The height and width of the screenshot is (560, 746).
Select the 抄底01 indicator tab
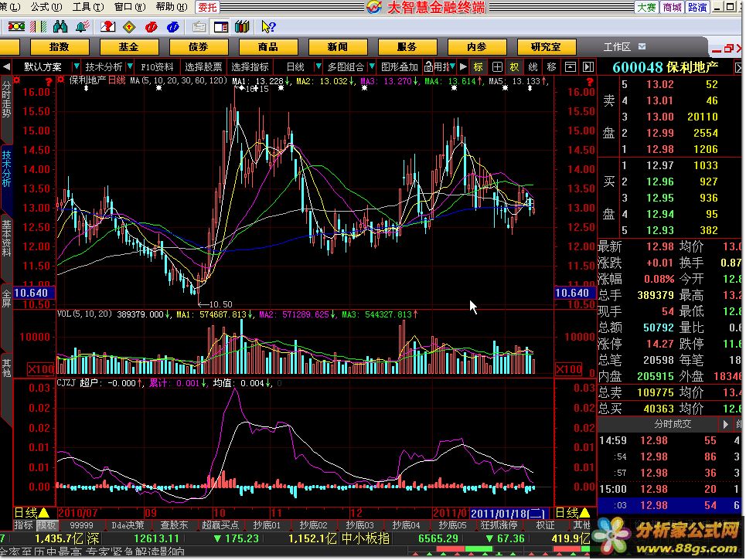pyautogui.click(x=267, y=525)
